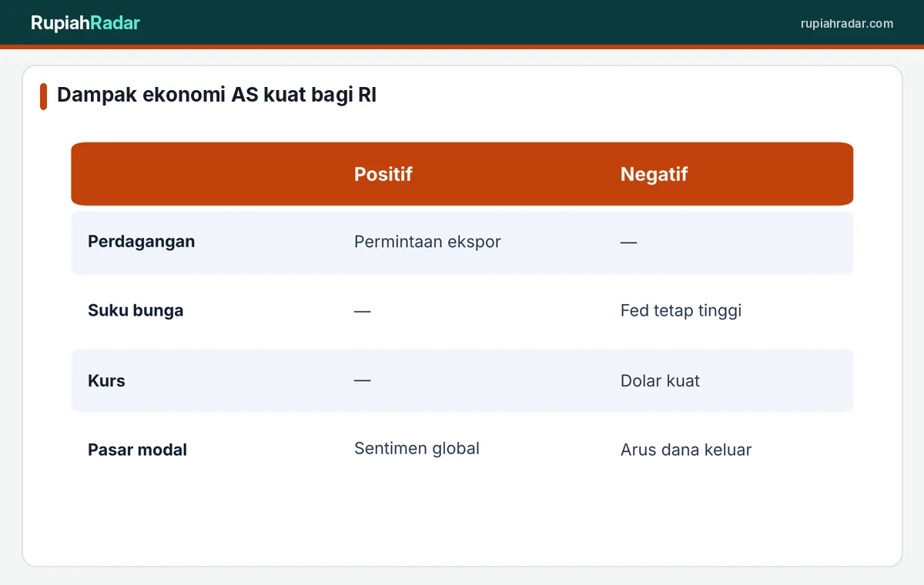The width and height of the screenshot is (924, 585).
Task: Click the dash in Suku bunga's Positif cell
Action: 362,312
